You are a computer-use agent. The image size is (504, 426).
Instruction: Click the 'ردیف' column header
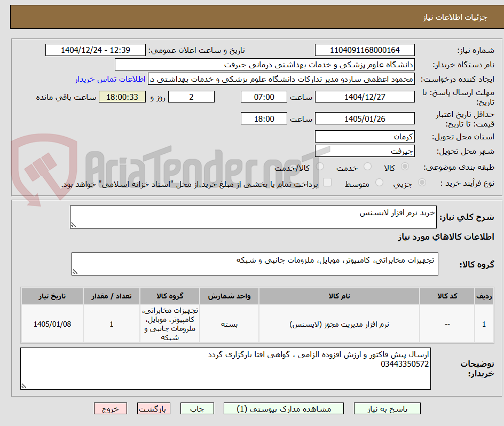(x=484, y=296)
